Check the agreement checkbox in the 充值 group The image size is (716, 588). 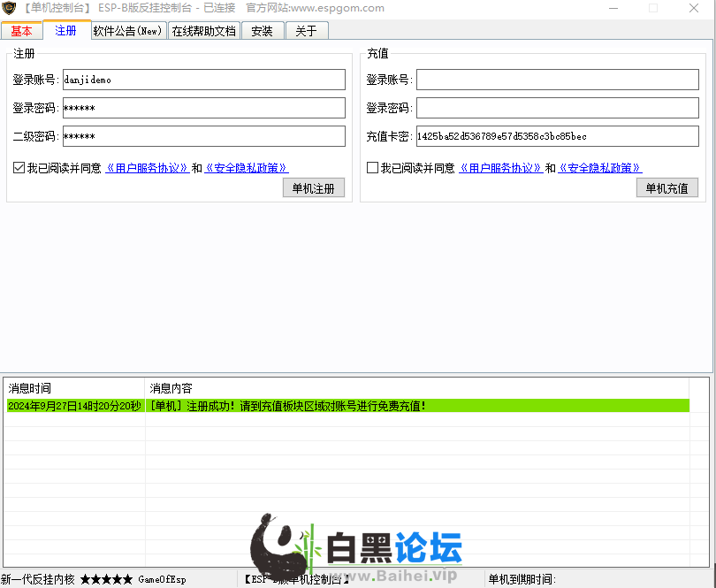point(373,168)
